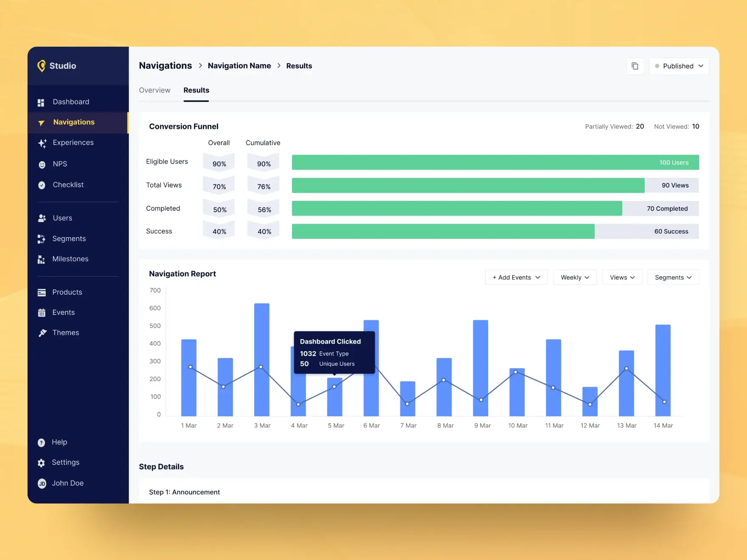Expand the Segments filter dropdown
The image size is (747, 560).
[673, 277]
